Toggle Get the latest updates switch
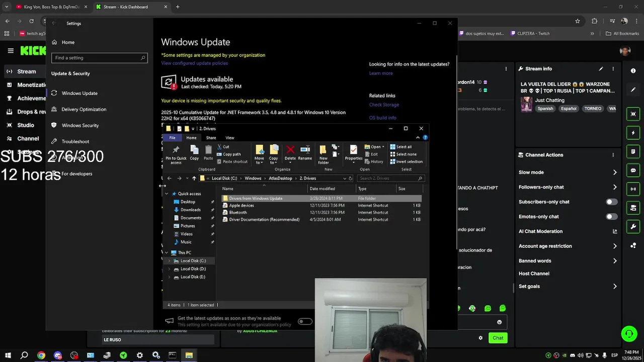Screen dimensions: 644x362 [x=305, y=321]
